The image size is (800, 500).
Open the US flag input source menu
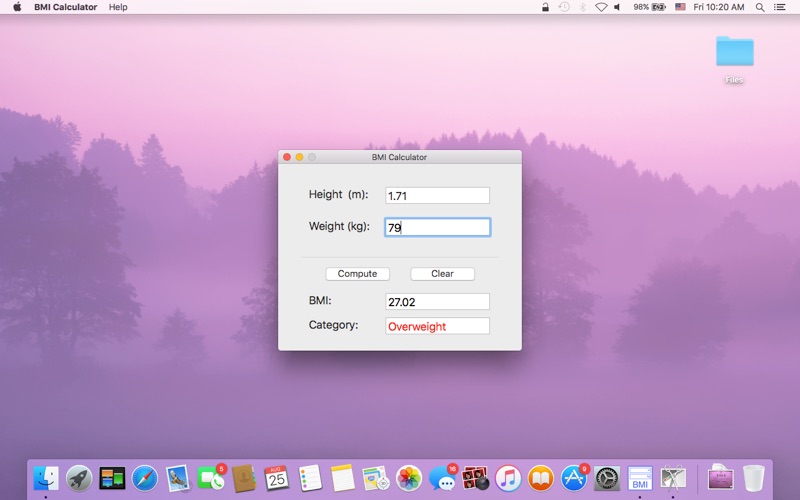point(680,7)
